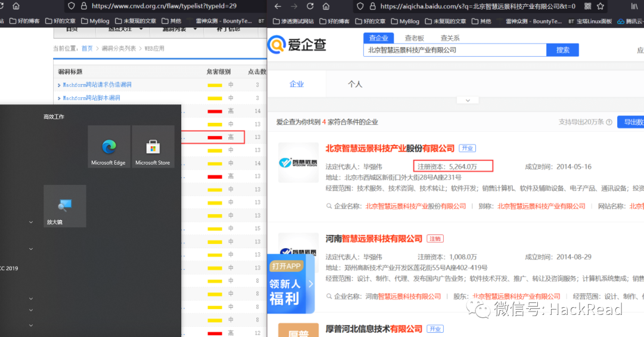Click 高效工作 group header in Start menu
Image resolution: width=644 pixels, height=337 pixels.
click(x=54, y=117)
